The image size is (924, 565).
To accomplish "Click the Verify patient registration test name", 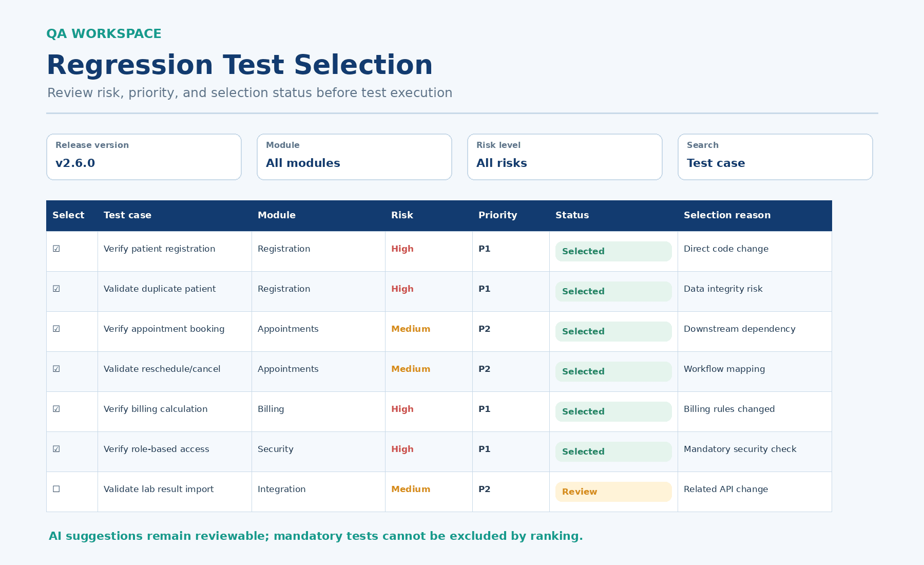I will click(x=159, y=249).
